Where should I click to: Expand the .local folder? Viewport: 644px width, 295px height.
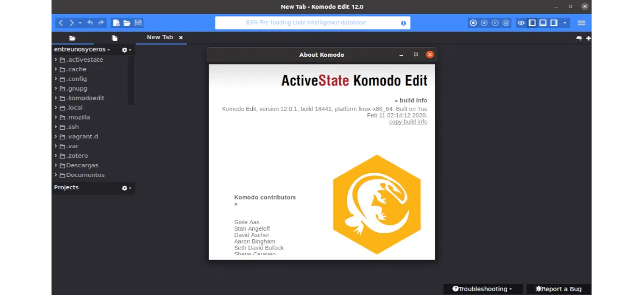(56, 108)
